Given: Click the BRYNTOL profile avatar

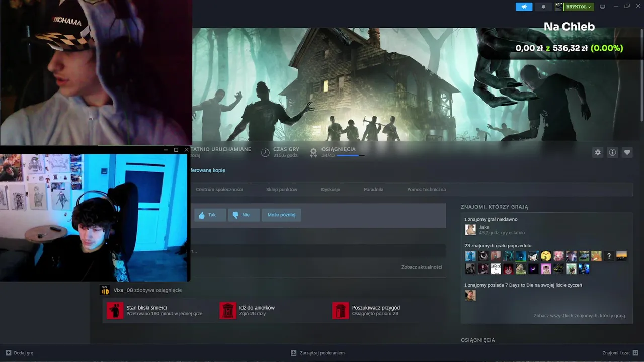Looking at the screenshot, I should [x=559, y=7].
